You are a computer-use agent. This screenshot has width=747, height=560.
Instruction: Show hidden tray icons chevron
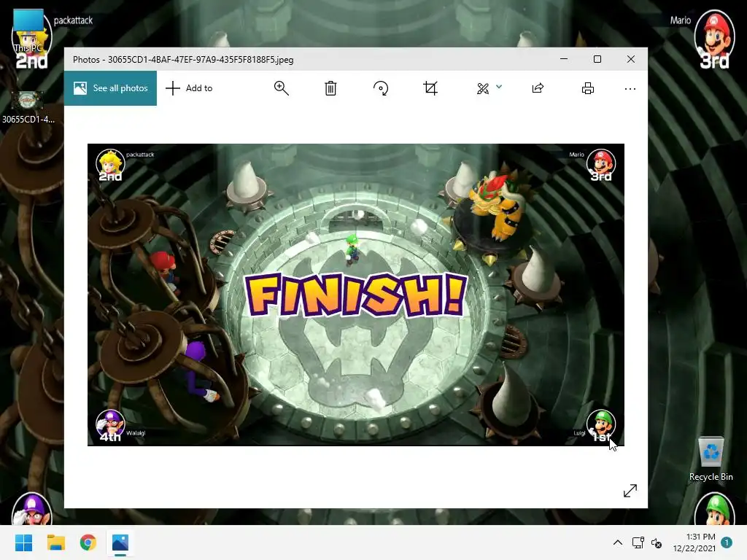tap(617, 542)
